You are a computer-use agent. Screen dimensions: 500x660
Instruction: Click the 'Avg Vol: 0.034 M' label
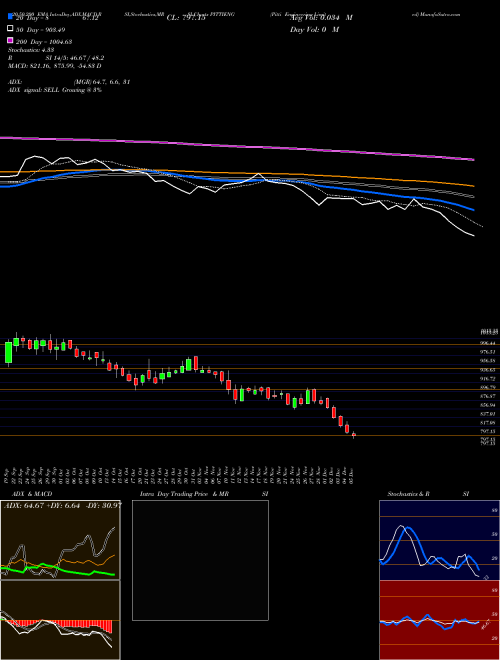(321, 18)
